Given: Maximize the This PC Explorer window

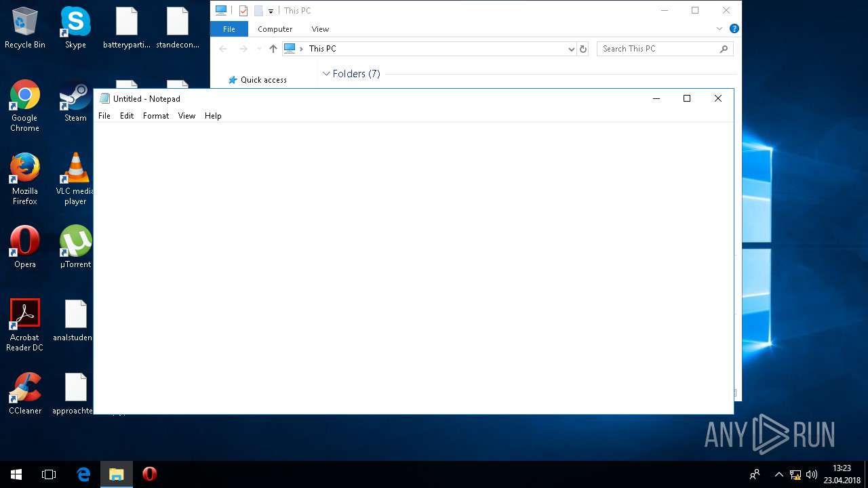Looking at the screenshot, I should (695, 10).
